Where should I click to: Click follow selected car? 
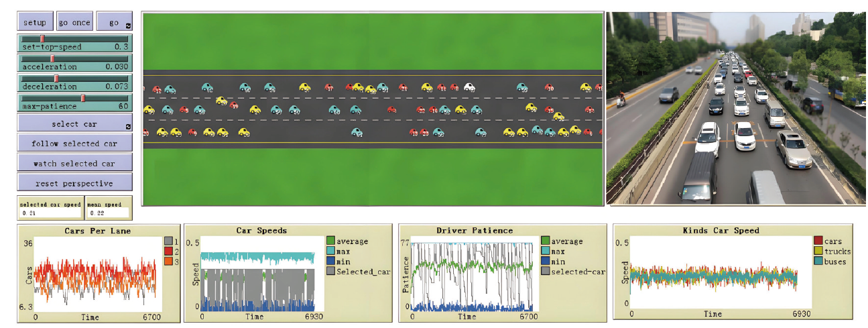coord(74,144)
